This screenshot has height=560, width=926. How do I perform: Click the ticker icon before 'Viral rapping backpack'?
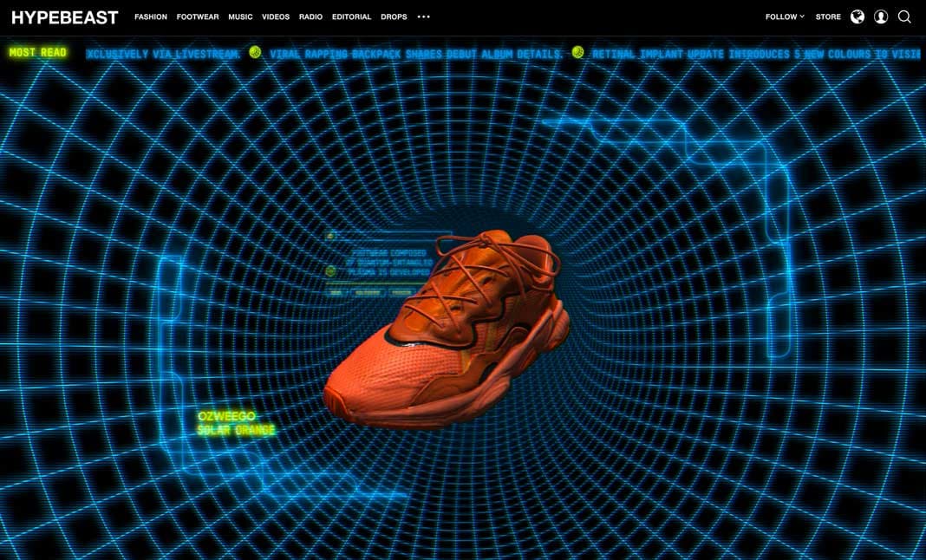(255, 53)
